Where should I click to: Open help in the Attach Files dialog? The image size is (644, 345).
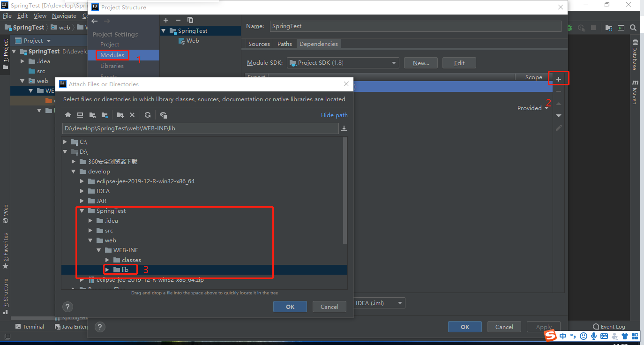click(x=68, y=307)
